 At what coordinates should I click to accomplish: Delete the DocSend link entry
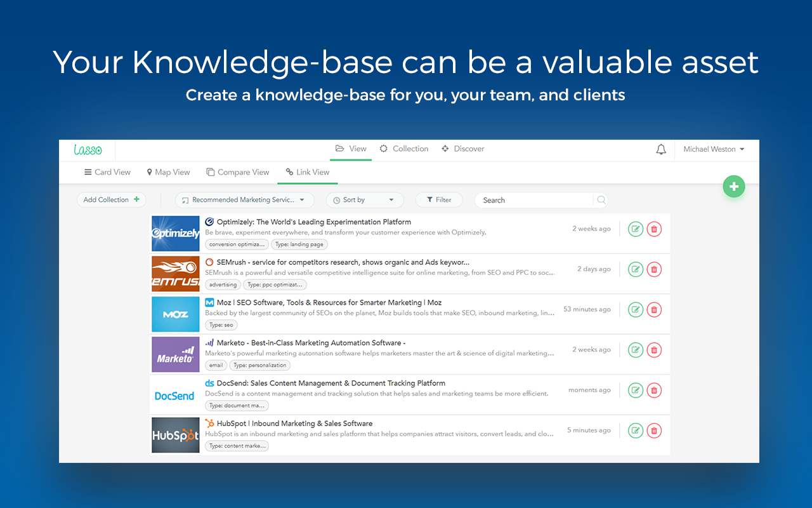654,391
